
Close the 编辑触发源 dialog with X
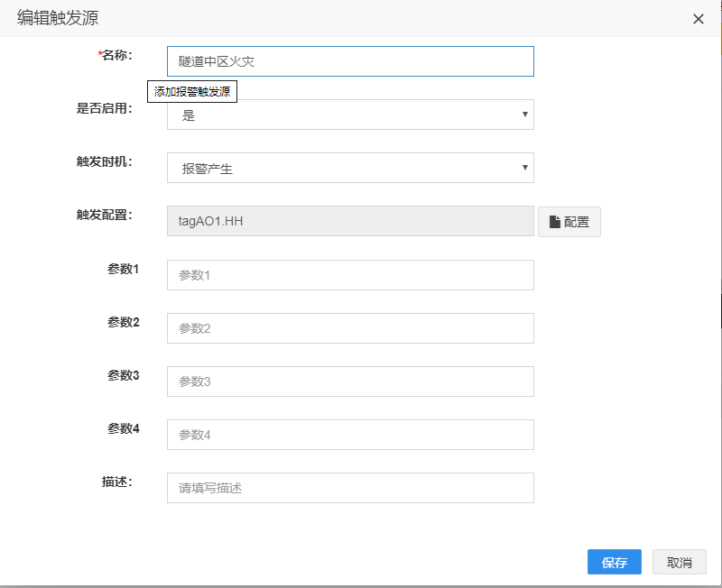pos(698,19)
